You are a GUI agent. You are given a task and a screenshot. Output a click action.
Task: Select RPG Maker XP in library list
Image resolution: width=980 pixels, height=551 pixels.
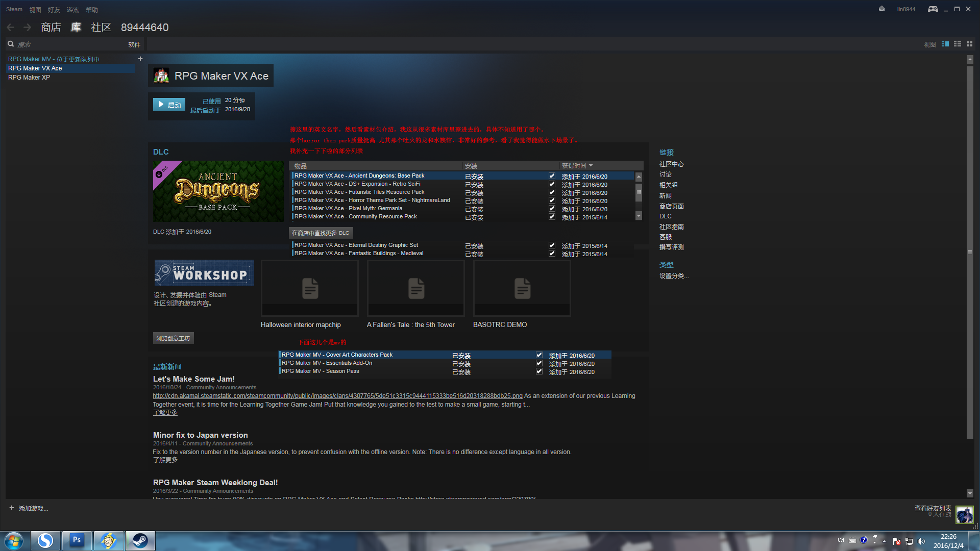pos(29,78)
